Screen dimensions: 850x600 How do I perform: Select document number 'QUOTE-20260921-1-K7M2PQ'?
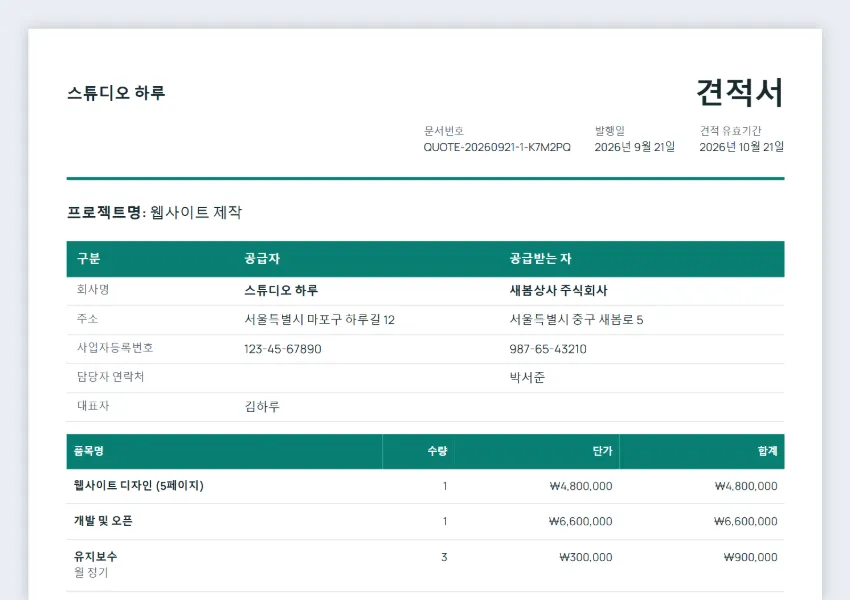pos(497,147)
